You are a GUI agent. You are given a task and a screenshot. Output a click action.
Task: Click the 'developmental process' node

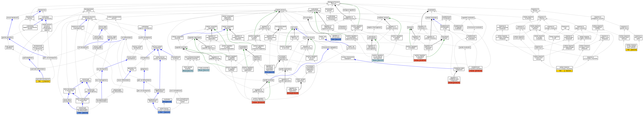point(89,10)
